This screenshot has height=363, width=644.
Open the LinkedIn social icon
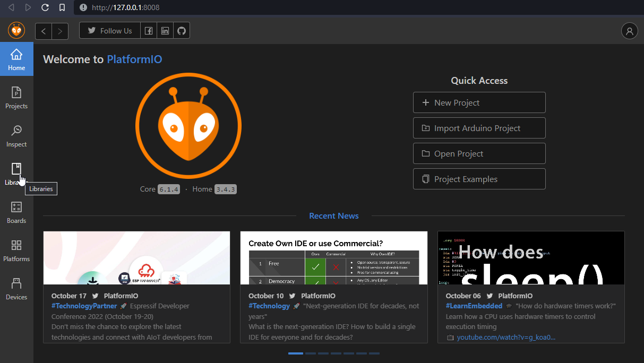pos(165,31)
